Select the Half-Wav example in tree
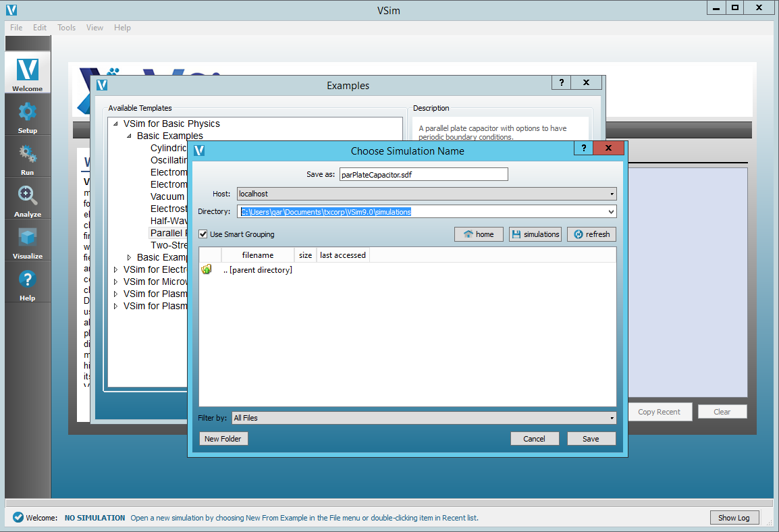This screenshot has width=779, height=532. tap(168, 221)
